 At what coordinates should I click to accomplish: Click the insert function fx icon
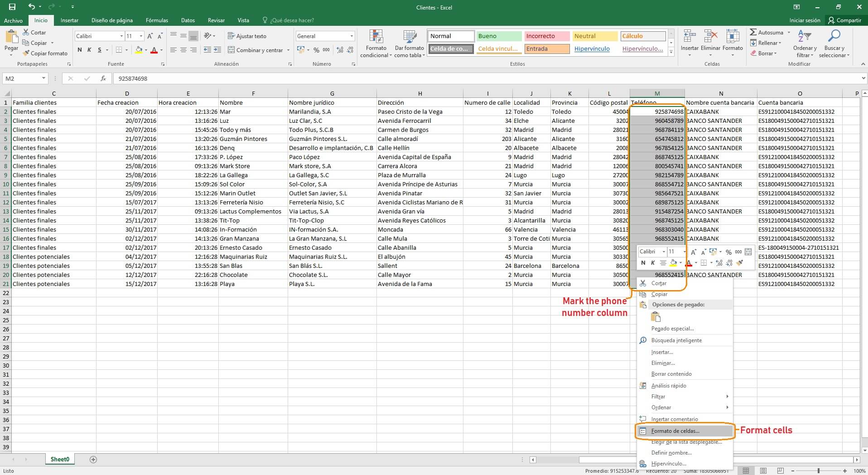pyautogui.click(x=103, y=78)
